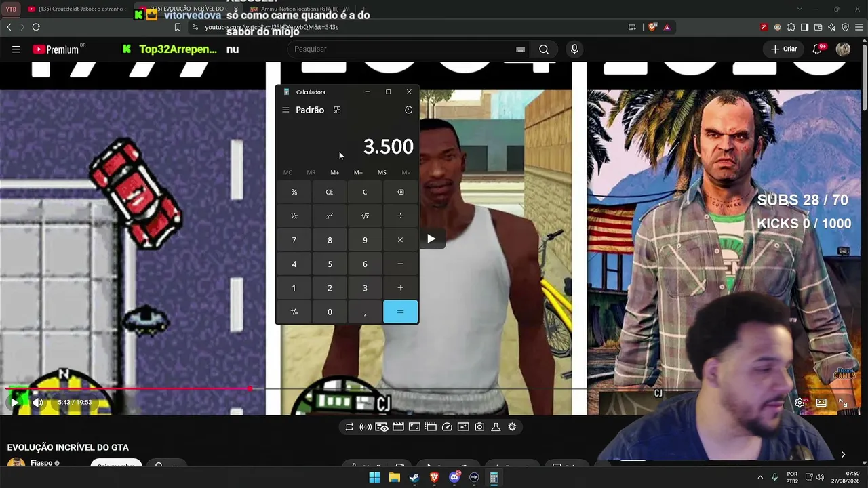Click the clapperboard icon in enhancer toolbar
This screenshot has height=488, width=868.
[x=398, y=427]
